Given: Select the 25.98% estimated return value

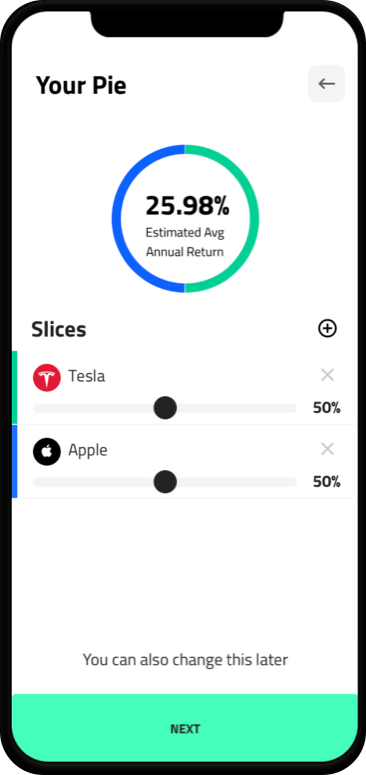Looking at the screenshot, I should click(x=187, y=206).
